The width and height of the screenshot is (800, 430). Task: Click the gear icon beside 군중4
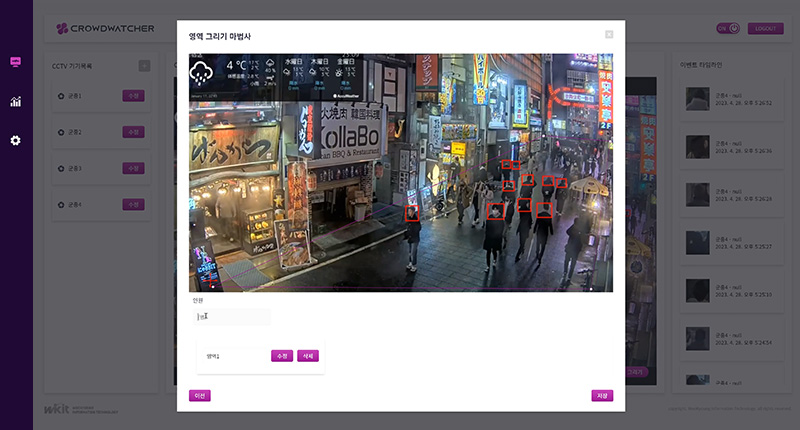pos(61,205)
